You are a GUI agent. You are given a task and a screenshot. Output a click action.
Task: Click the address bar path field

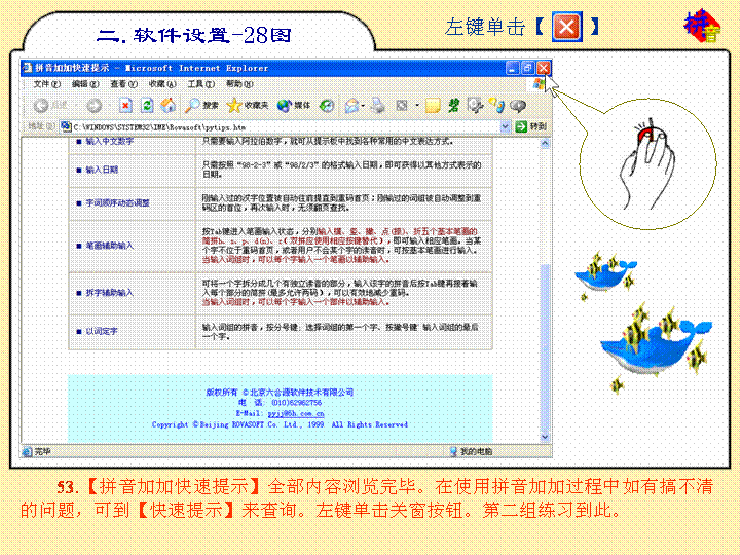pos(286,126)
